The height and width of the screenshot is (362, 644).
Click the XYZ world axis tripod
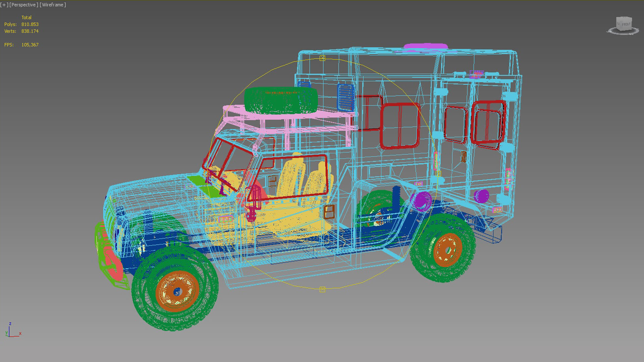[13, 330]
